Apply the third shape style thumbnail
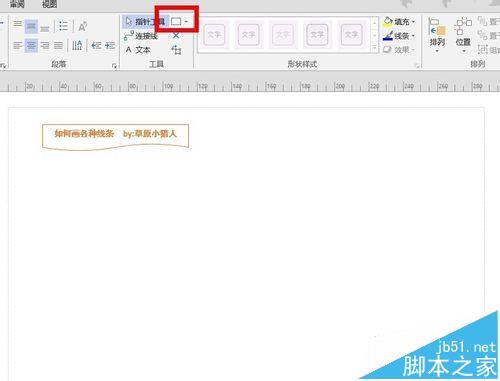 283,34
